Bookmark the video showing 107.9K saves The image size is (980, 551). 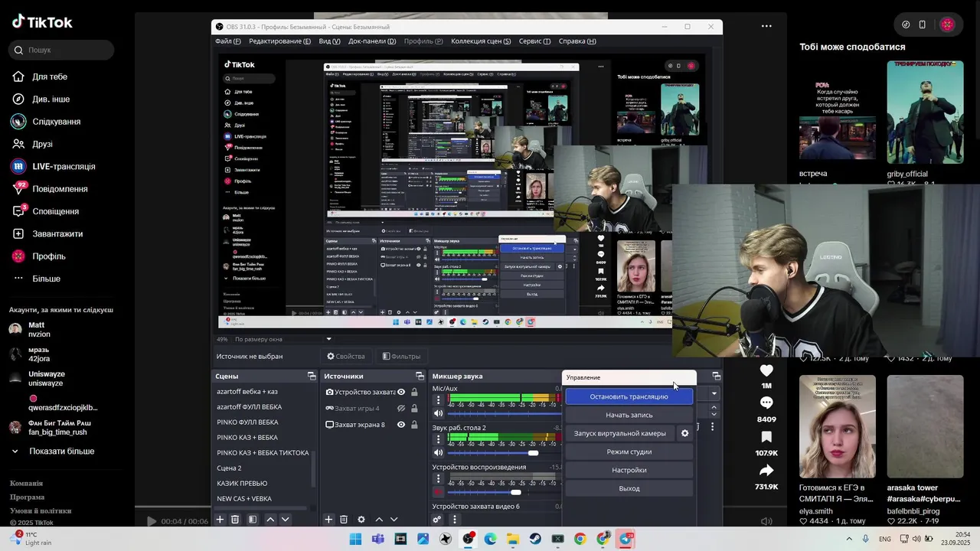click(766, 437)
